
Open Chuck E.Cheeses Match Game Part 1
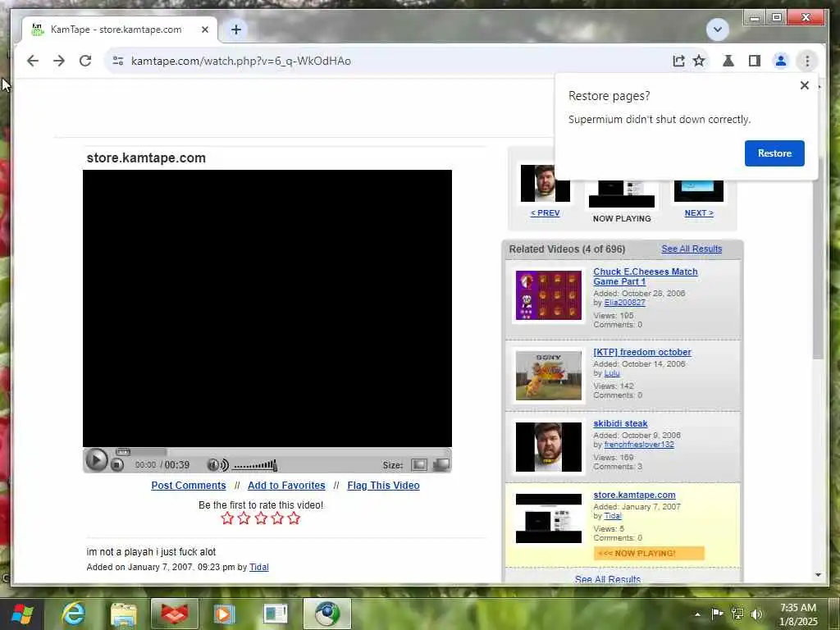tap(645, 276)
